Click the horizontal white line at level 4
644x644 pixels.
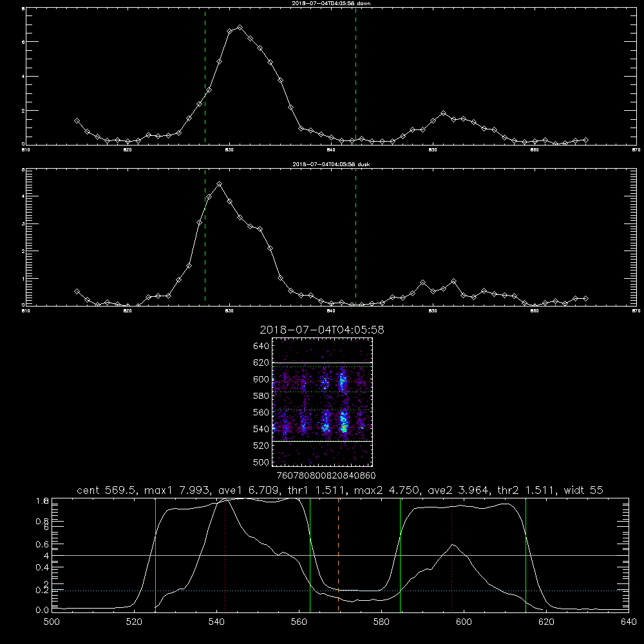pyautogui.click(x=340, y=555)
